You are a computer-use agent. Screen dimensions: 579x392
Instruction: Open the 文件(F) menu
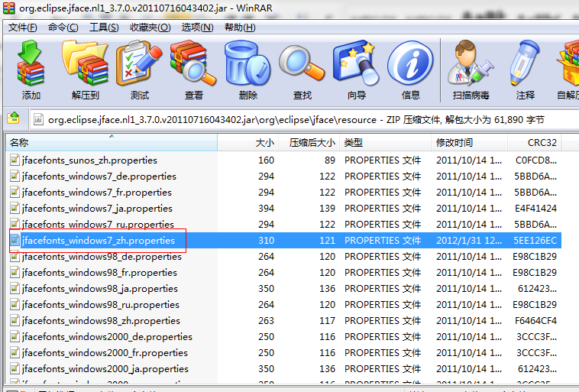tap(22, 28)
